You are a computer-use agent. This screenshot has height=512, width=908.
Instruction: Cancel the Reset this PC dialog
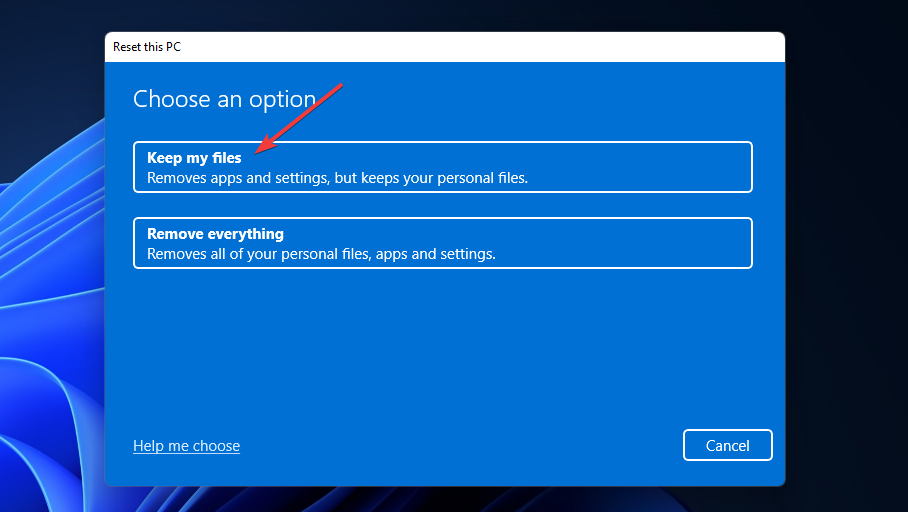(x=727, y=445)
